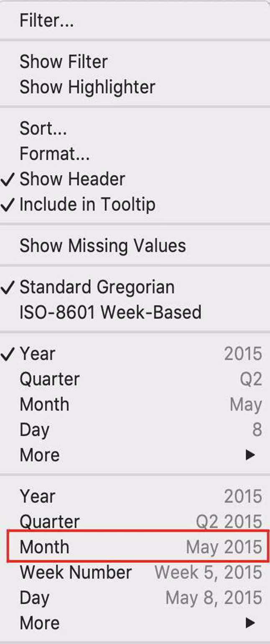Image resolution: width=270 pixels, height=644 pixels.
Task: Choose Month showing May only
Action: [44, 404]
